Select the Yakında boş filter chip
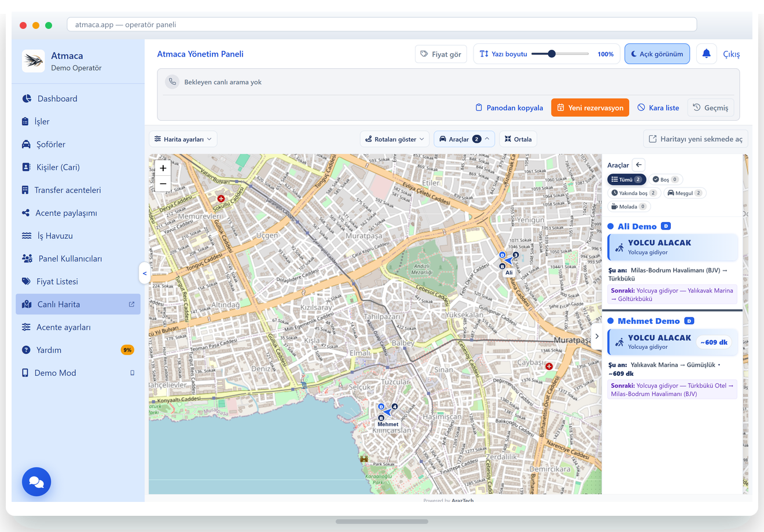The image size is (764, 532). [634, 193]
